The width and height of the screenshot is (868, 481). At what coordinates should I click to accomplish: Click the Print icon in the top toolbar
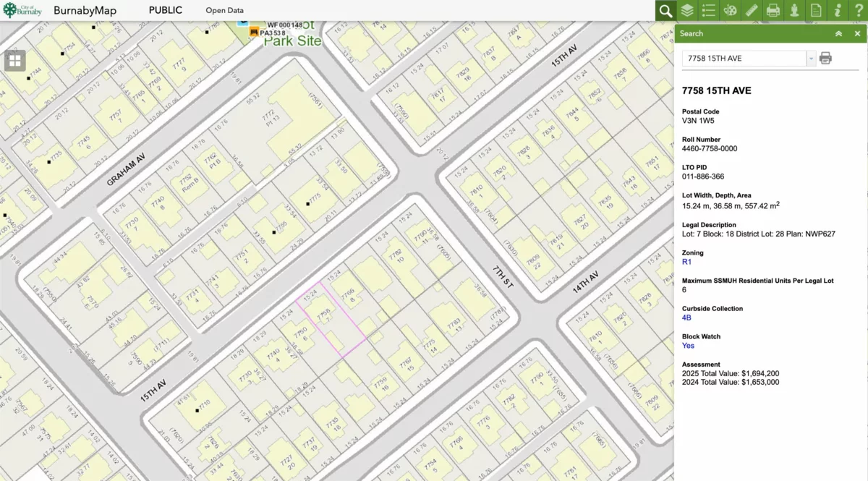[773, 11]
